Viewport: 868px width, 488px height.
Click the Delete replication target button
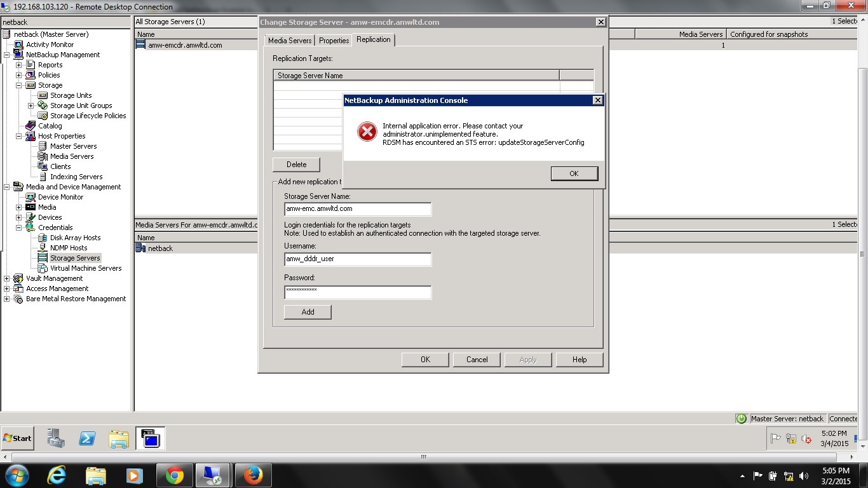click(x=296, y=164)
